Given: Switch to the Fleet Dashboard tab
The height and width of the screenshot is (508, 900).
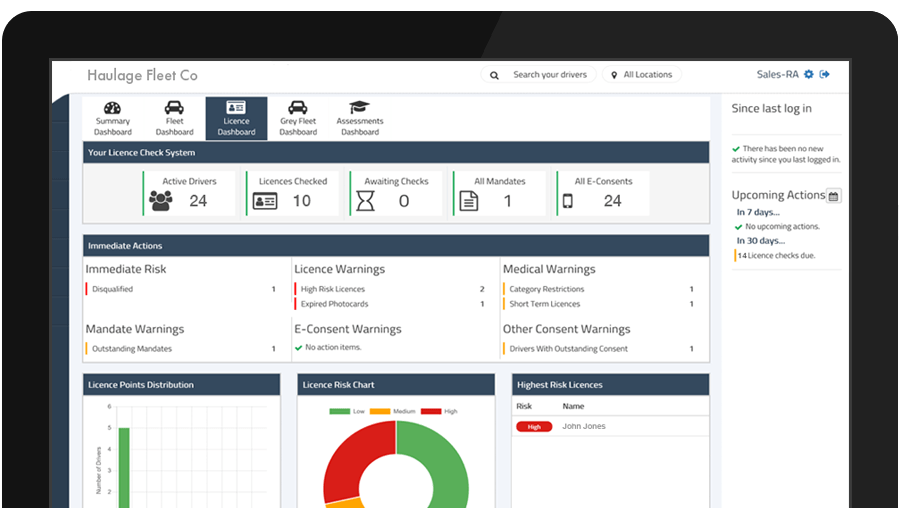Looking at the screenshot, I should (174, 118).
